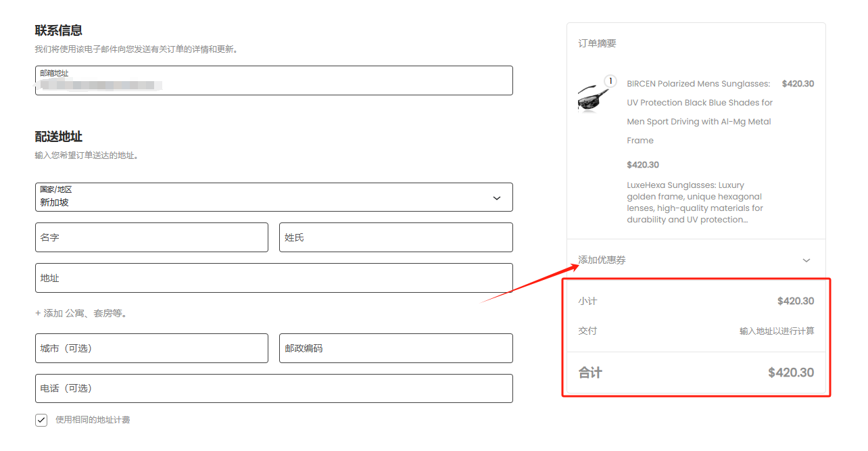Click the 合计 total amount $420.30
The width and height of the screenshot is (868, 451).
point(790,373)
